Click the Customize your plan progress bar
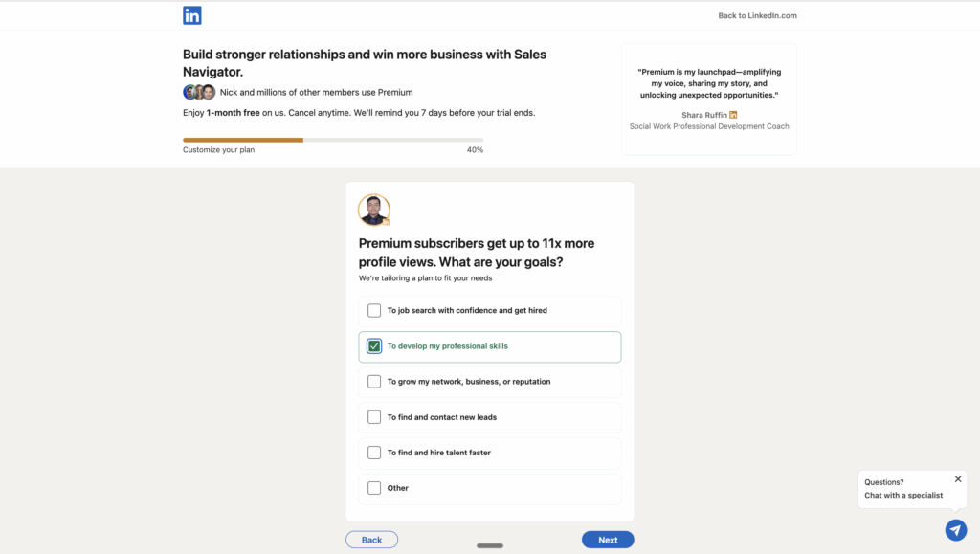The image size is (980, 554). pos(332,140)
